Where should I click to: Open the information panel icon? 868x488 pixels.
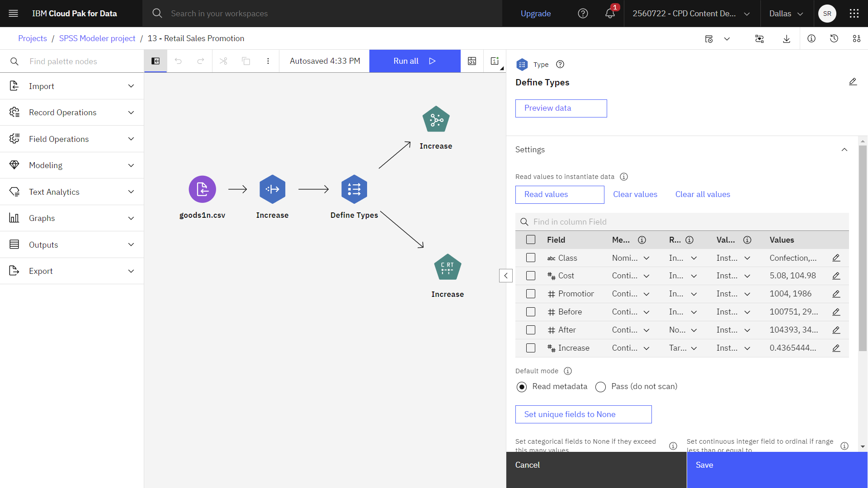point(811,39)
